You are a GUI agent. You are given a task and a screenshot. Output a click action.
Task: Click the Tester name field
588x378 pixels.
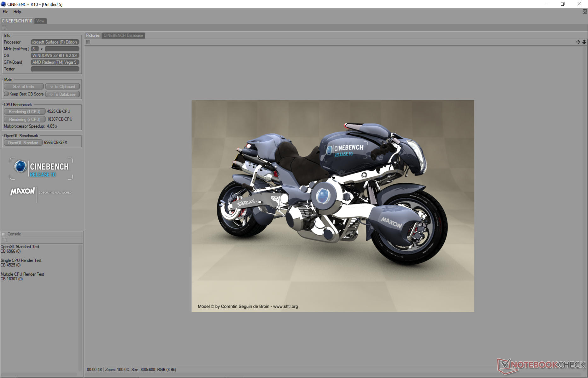pos(55,69)
